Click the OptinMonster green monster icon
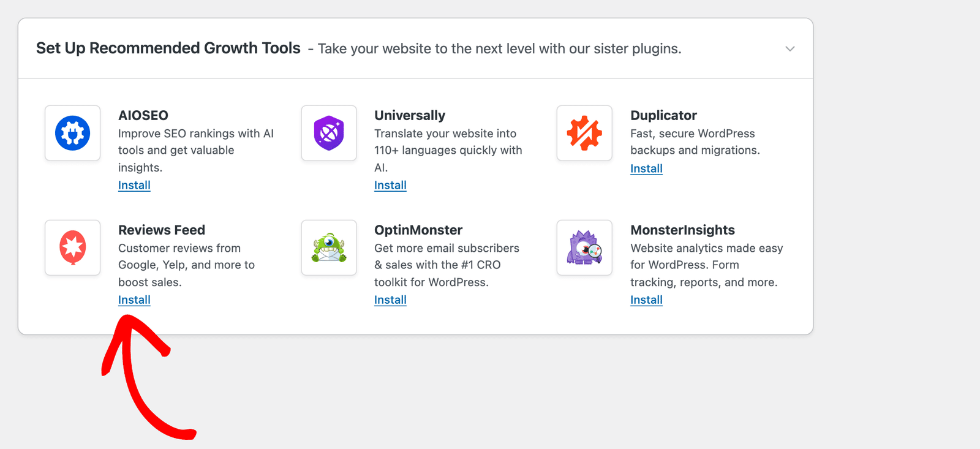The height and width of the screenshot is (449, 980). coord(329,247)
